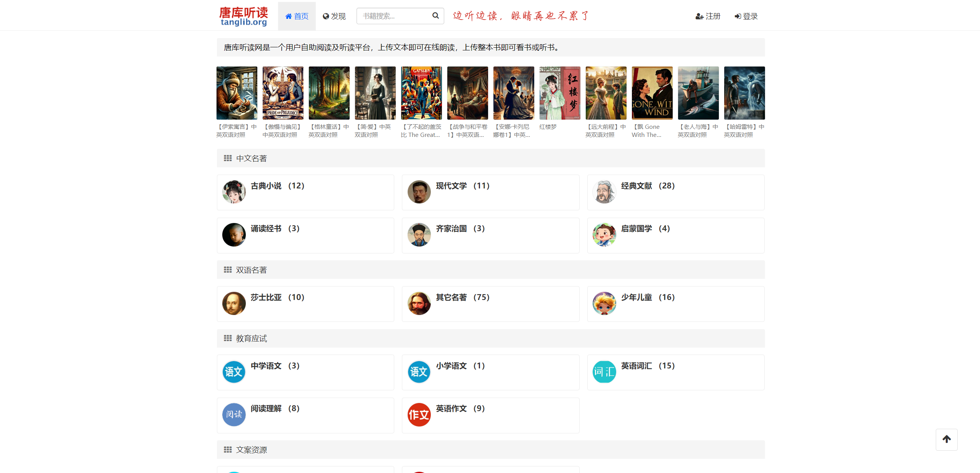Open the Gone With the Wind cover

coord(652,93)
